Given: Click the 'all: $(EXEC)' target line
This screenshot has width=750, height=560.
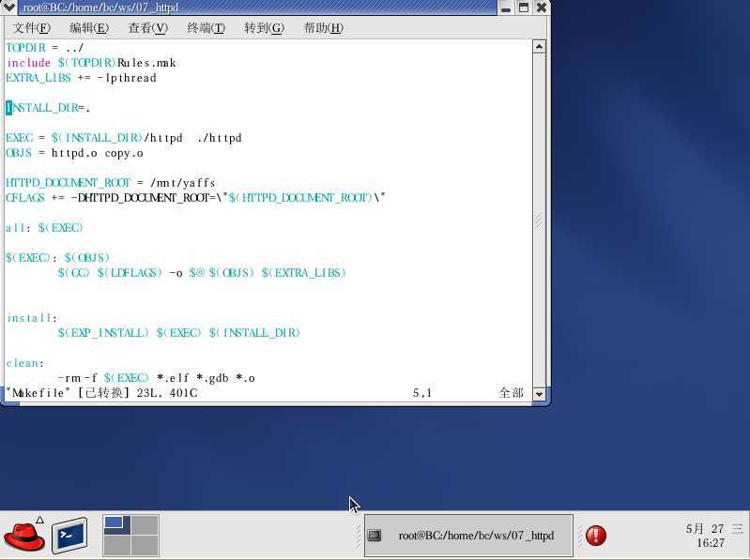Looking at the screenshot, I should (x=44, y=228).
